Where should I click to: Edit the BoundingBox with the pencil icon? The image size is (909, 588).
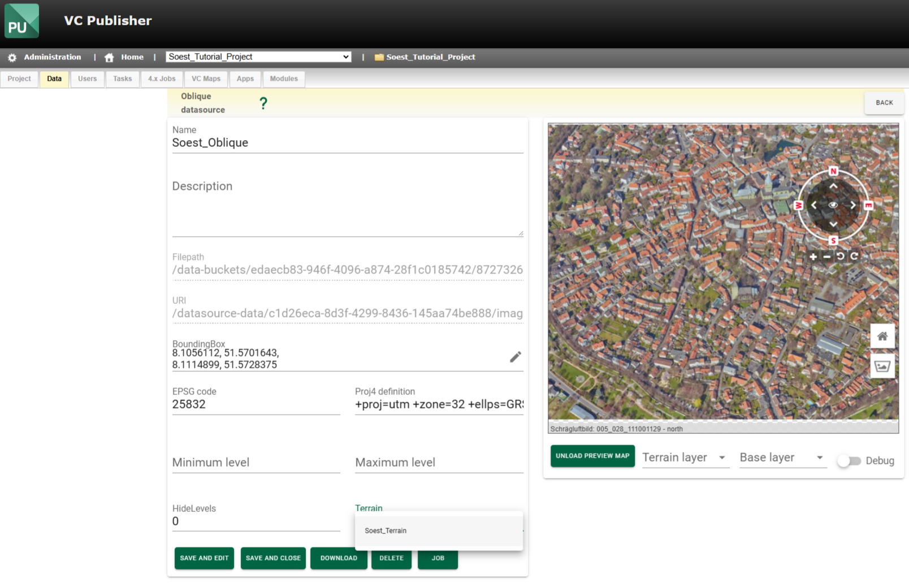[515, 357]
